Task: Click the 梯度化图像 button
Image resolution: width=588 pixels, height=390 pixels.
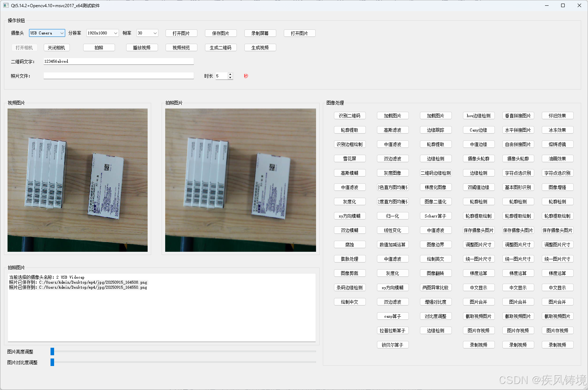Action: coord(436,187)
